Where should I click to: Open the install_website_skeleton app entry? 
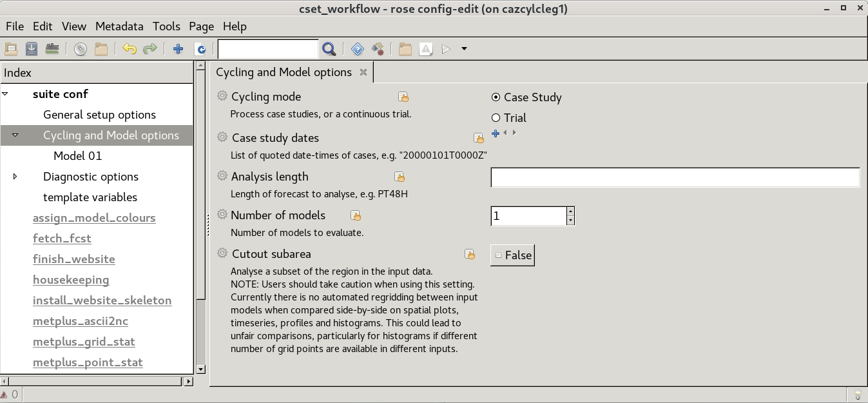(102, 300)
